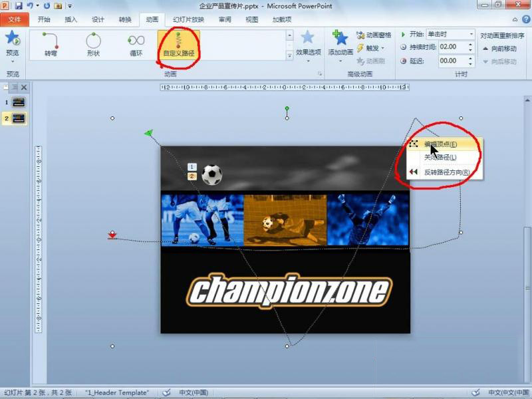Click the green rotation handle of path
Image resolution: width=532 pixels, height=399 pixels.
287,108
